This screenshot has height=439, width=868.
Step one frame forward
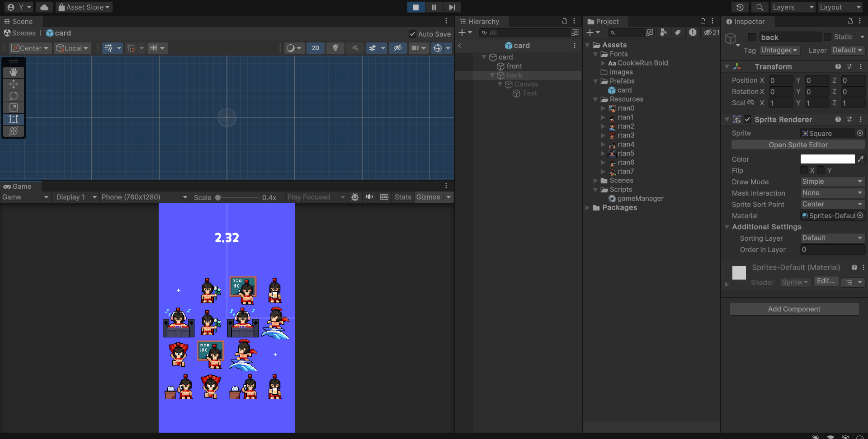point(452,7)
